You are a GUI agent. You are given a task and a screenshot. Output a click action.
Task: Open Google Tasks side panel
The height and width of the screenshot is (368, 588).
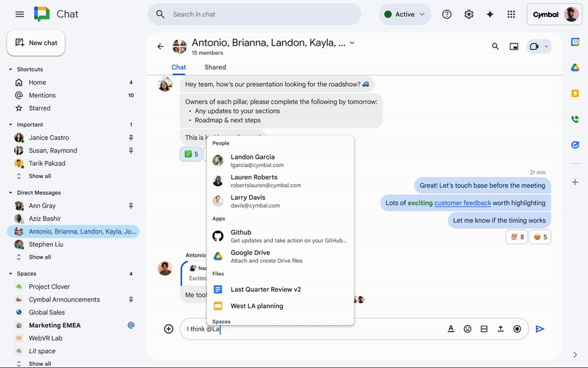tap(575, 145)
